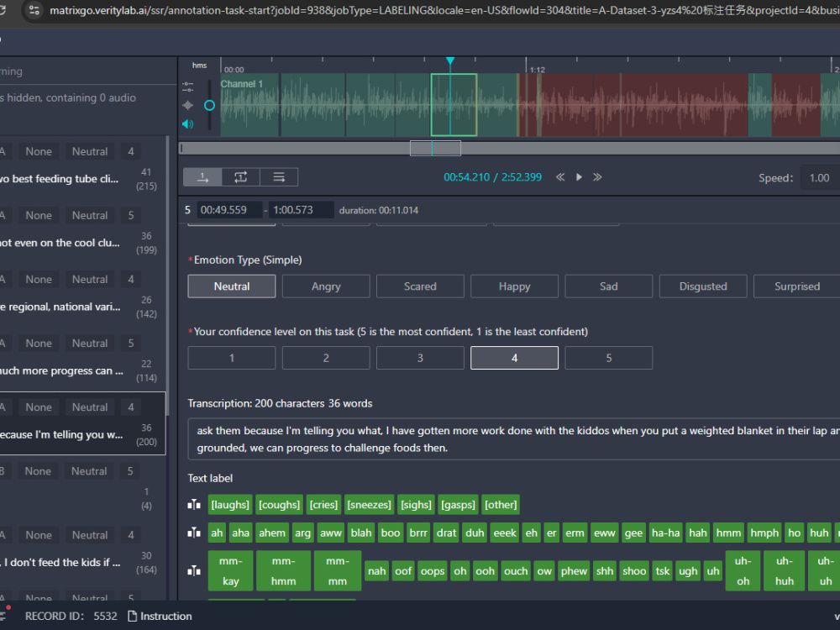Insert the [cries] text label
Viewport: 840px width, 630px height.
click(x=323, y=505)
